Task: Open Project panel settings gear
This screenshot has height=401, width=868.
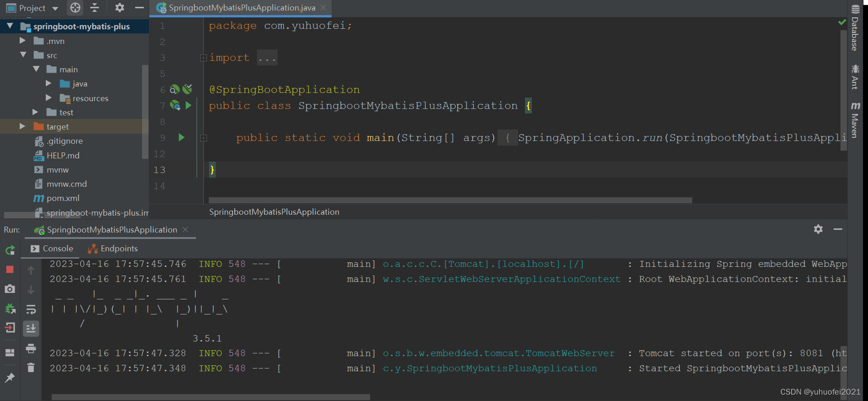Action: click(120, 8)
